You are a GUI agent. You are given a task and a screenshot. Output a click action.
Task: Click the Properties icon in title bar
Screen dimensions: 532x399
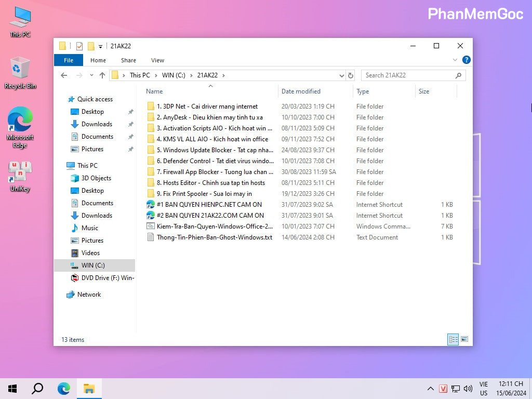click(79, 46)
